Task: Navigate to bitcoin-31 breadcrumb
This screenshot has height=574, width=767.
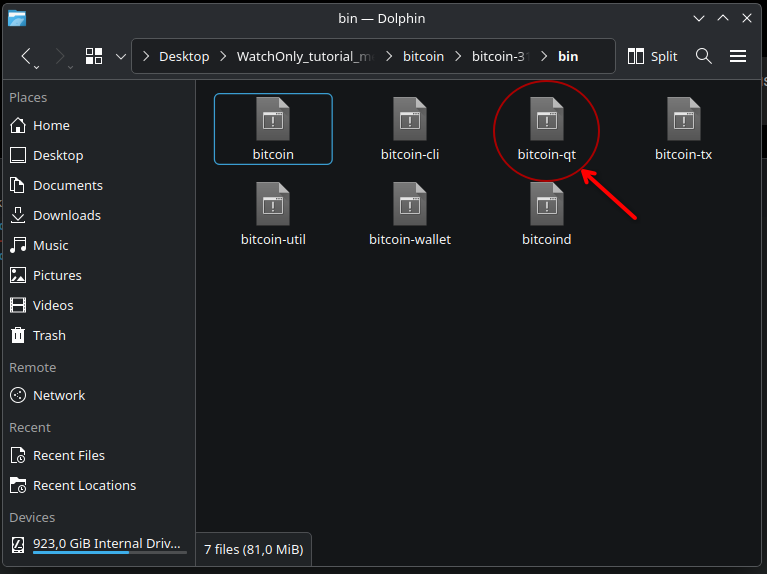Action: [501, 57]
